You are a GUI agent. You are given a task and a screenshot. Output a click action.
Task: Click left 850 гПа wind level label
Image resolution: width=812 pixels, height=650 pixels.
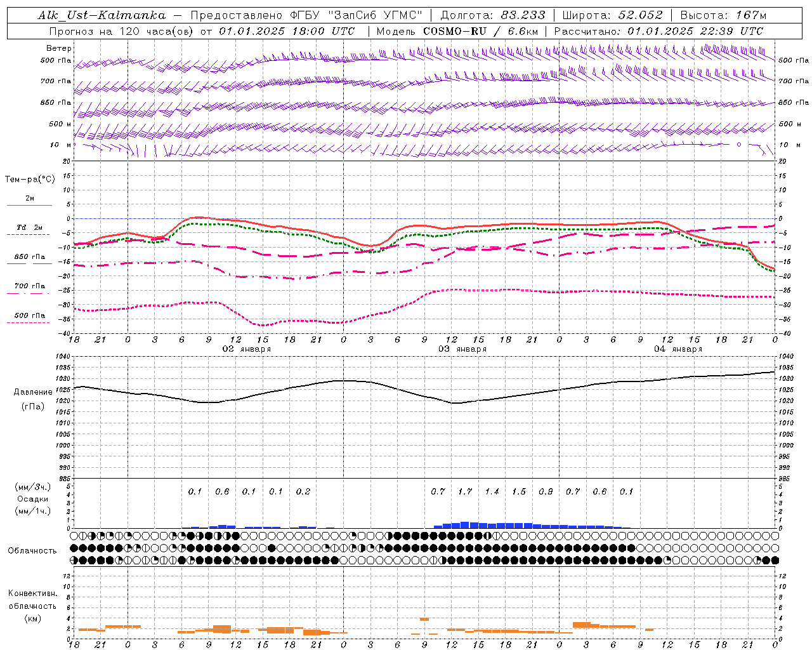(56, 102)
